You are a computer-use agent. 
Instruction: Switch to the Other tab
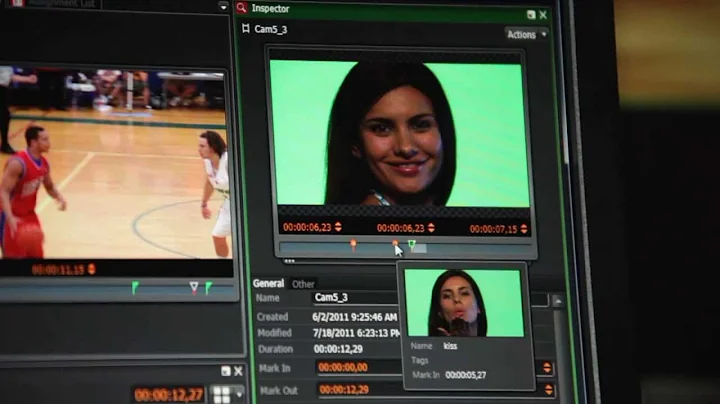point(303,284)
